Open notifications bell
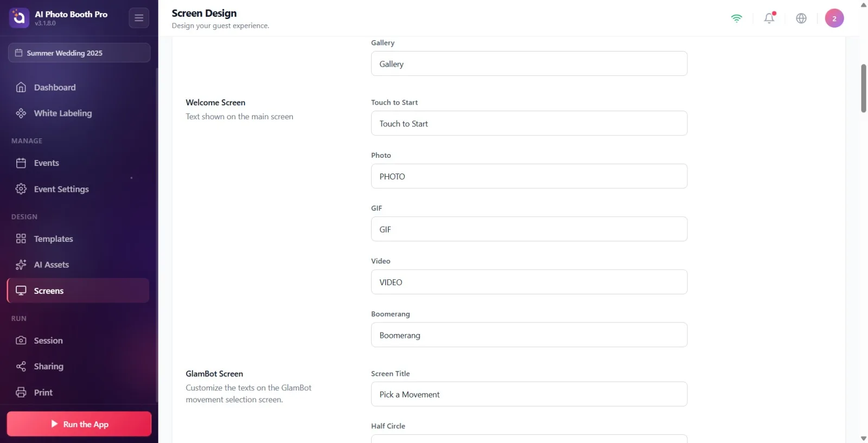Image resolution: width=868 pixels, height=443 pixels. [x=769, y=18]
